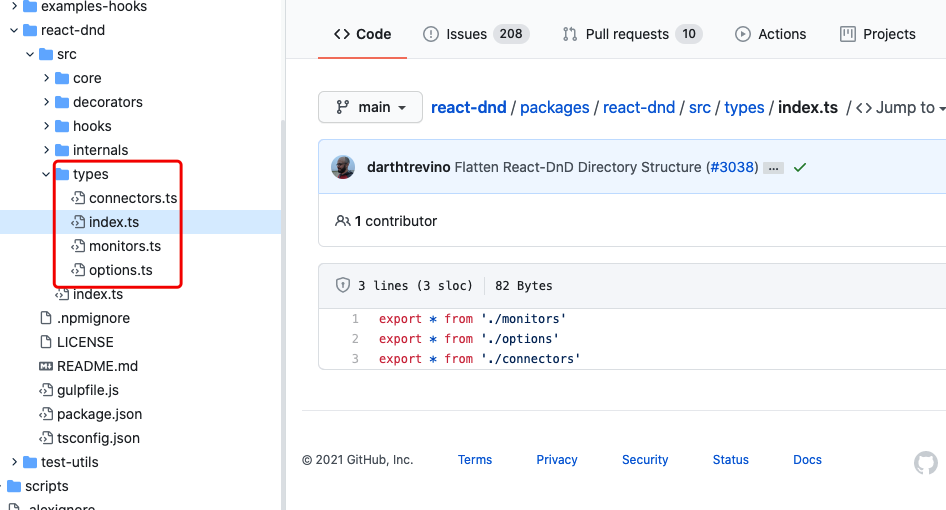
Task: Click the monitors.ts file icon
Action: tap(78, 246)
